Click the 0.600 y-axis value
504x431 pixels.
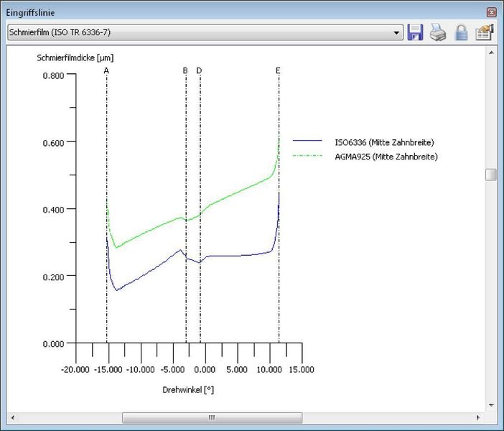(53, 143)
